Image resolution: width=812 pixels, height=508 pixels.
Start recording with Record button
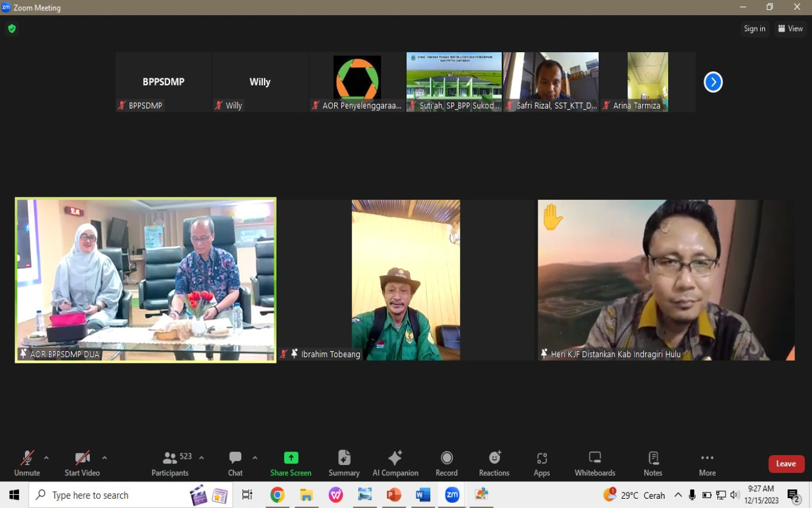[447, 463]
